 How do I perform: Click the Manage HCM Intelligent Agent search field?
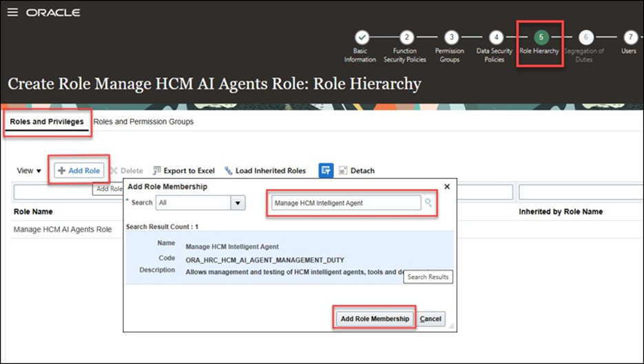[346, 203]
